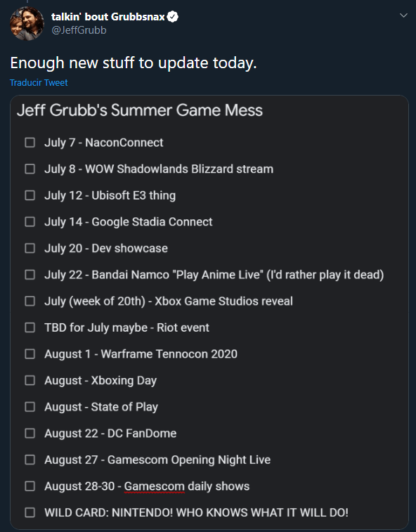
Task: Check the August Xboxing Day box
Action: (x=30, y=381)
